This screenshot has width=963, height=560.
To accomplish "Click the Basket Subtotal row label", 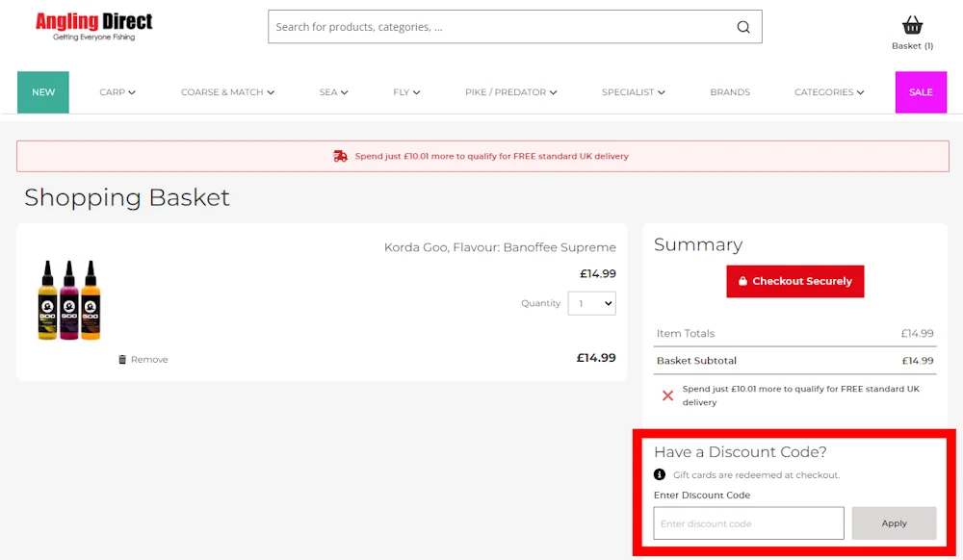I will tap(696, 361).
